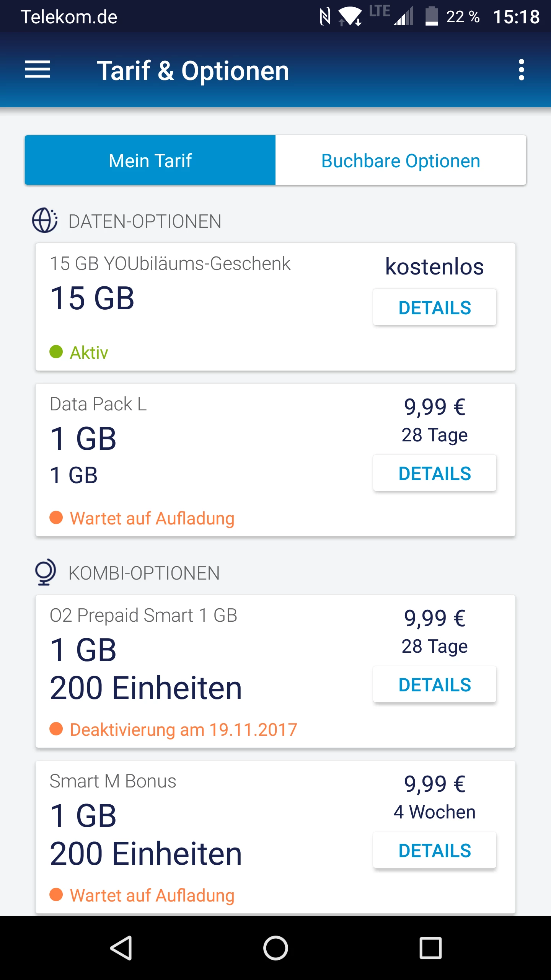Image resolution: width=551 pixels, height=980 pixels.
Task: Switch to the Mein Tarif tab
Action: coord(150,160)
